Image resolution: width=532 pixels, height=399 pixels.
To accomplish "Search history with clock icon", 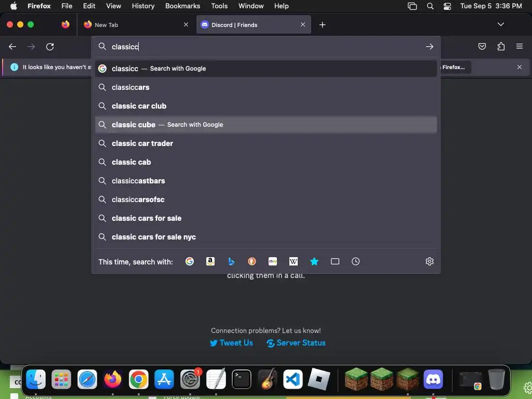I will coord(355,261).
